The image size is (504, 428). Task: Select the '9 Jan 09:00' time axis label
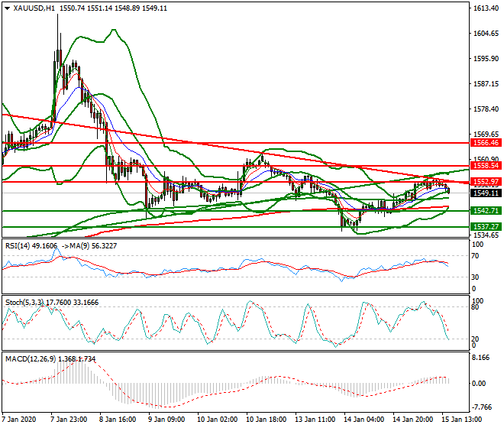(166, 420)
